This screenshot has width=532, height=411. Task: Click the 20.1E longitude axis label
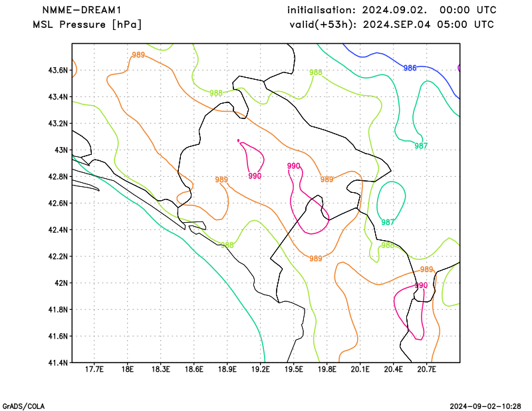[360, 370]
